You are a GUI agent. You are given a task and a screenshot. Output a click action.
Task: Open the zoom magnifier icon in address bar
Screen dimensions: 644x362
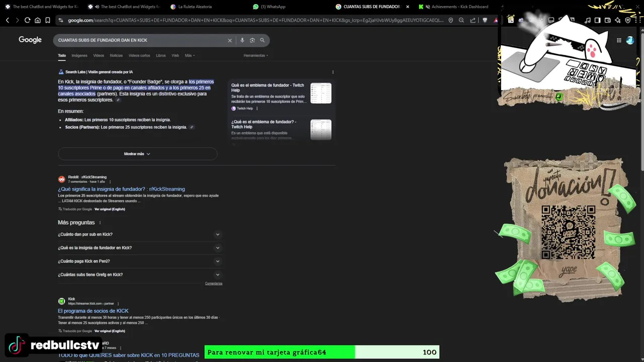click(x=461, y=20)
